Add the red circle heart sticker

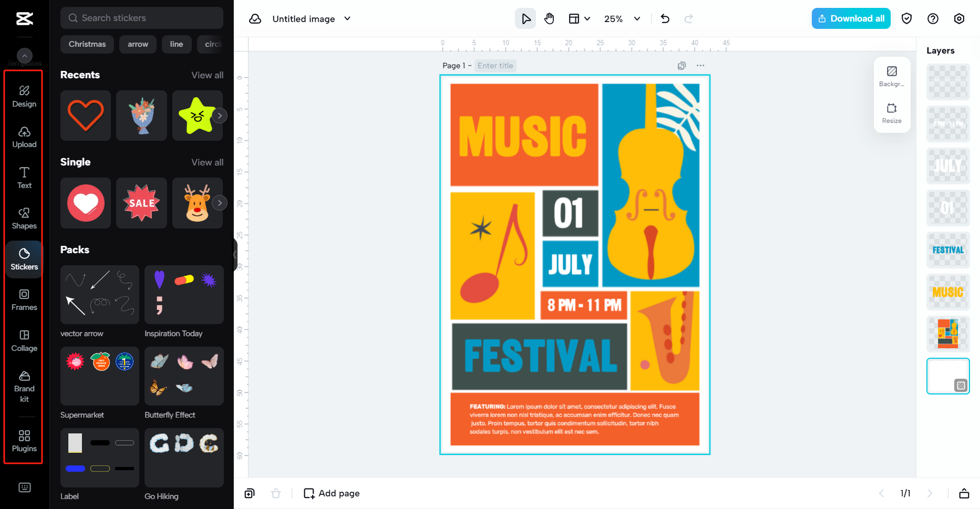pos(86,203)
